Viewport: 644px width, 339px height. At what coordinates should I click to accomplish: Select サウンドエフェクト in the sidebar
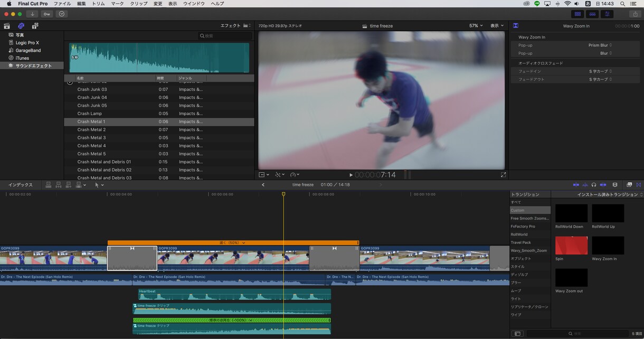[32, 66]
